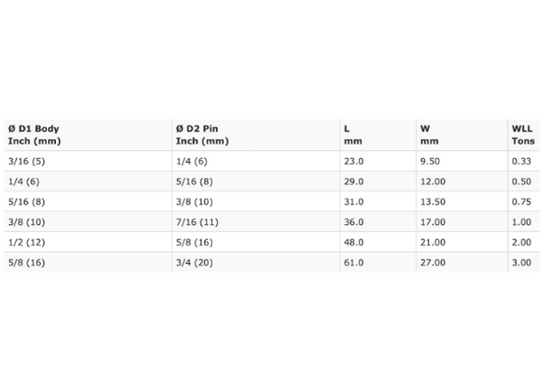
Task: Select the 23.0 length value
Action: (353, 161)
